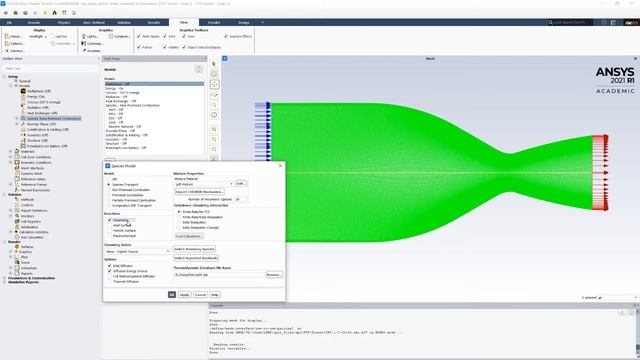Click the Monitors icon in Solution tree
The image size is (640, 360).
17,216
